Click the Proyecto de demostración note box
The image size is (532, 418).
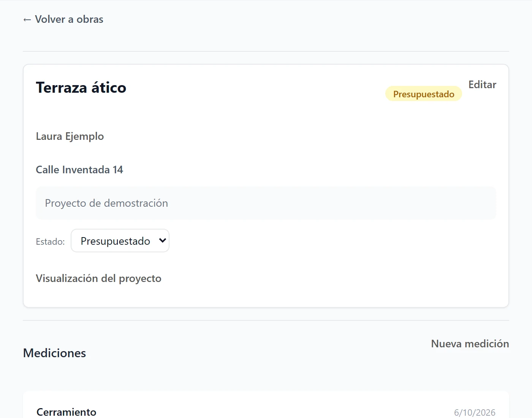266,203
